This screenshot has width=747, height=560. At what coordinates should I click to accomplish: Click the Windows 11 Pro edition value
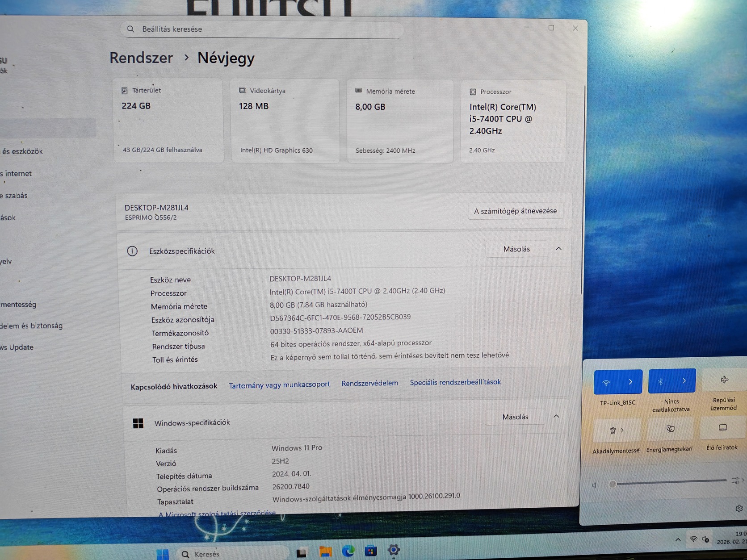pos(297,448)
